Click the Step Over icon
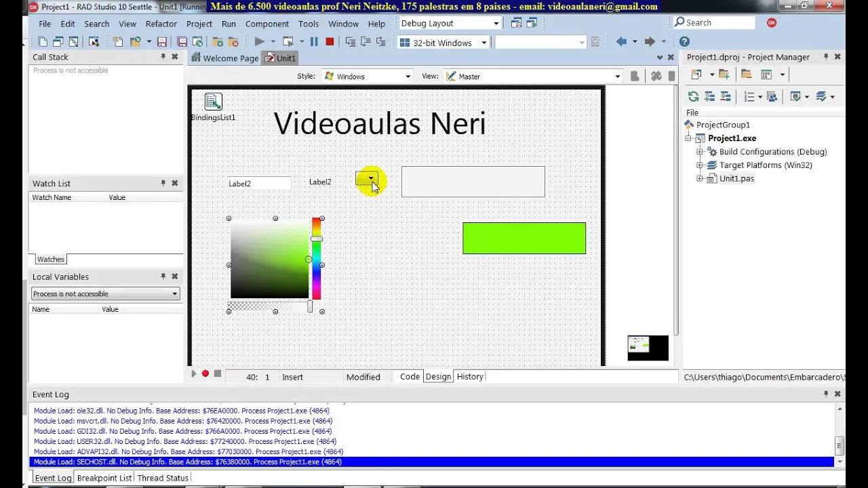The height and width of the screenshot is (488, 868). coord(366,42)
